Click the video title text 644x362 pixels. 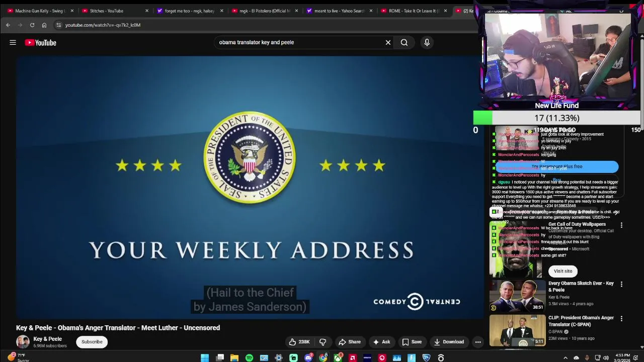pos(118,328)
